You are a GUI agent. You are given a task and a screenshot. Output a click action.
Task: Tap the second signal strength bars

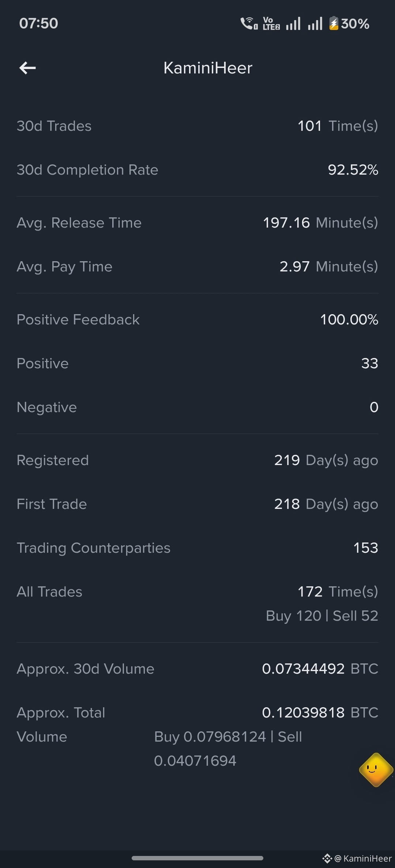click(x=315, y=23)
